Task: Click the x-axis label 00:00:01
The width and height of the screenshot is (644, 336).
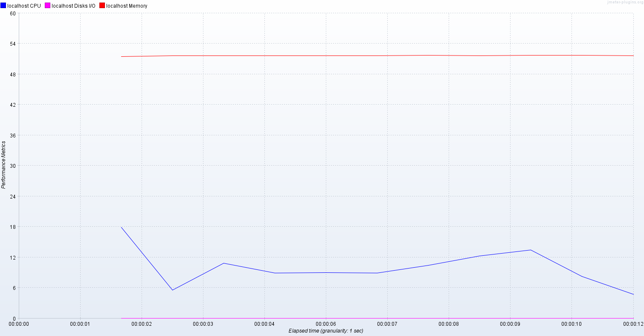Action: point(80,324)
